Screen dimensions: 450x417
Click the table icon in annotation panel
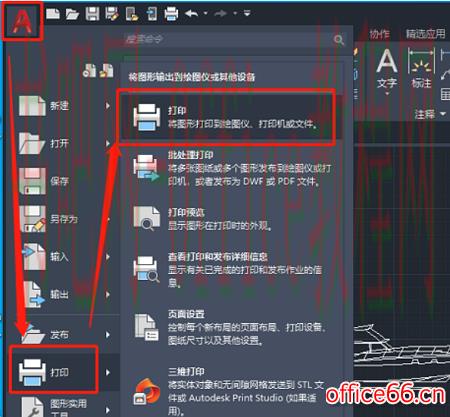tap(445, 94)
